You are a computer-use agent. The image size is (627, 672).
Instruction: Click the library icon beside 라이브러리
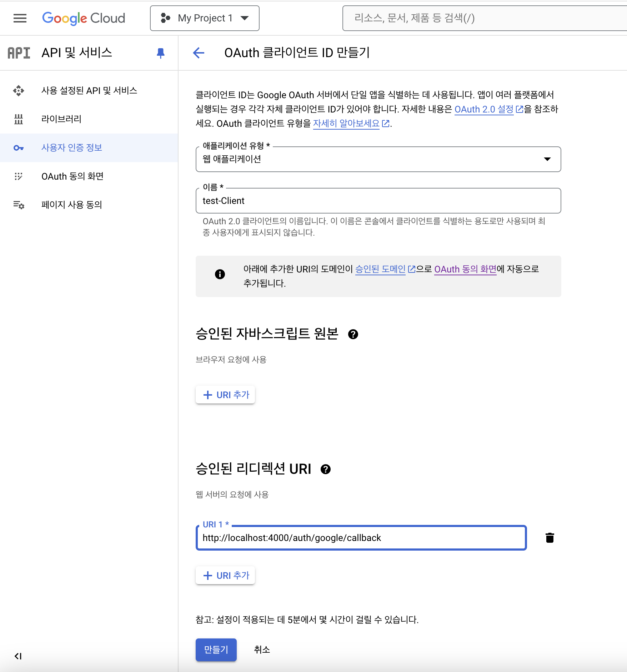click(19, 119)
